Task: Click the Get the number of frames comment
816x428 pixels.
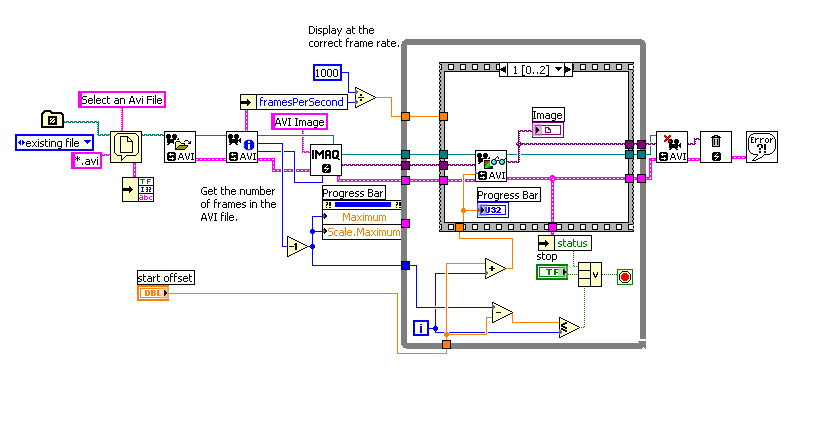Action: [238, 204]
